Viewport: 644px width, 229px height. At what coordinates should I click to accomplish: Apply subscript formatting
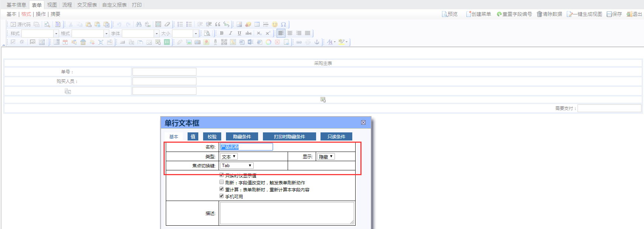point(259,33)
